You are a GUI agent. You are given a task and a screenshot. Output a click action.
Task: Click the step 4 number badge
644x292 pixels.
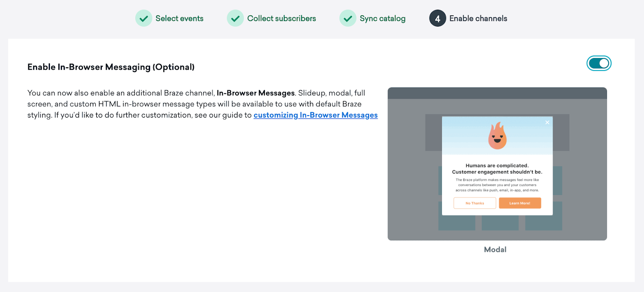pyautogui.click(x=438, y=18)
